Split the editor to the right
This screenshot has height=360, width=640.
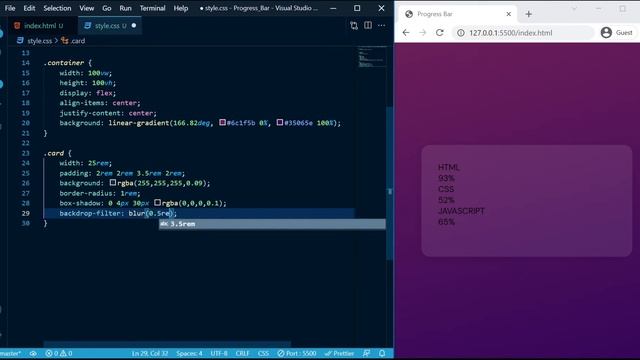click(x=368, y=25)
